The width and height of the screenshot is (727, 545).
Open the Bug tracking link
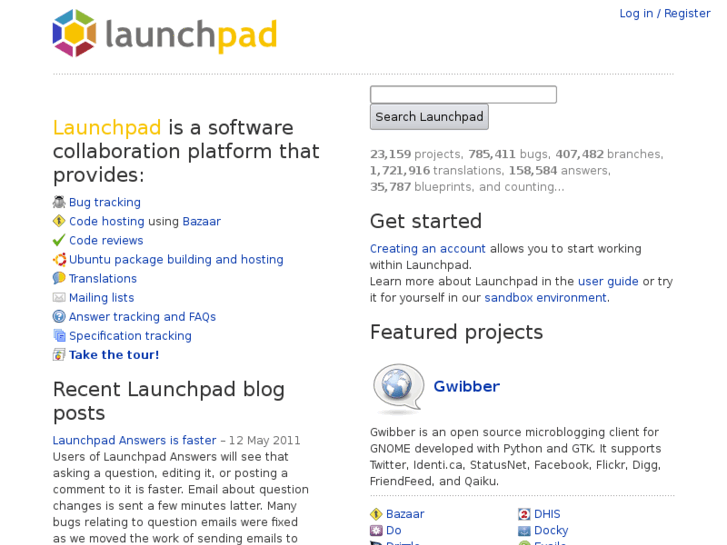(x=105, y=202)
